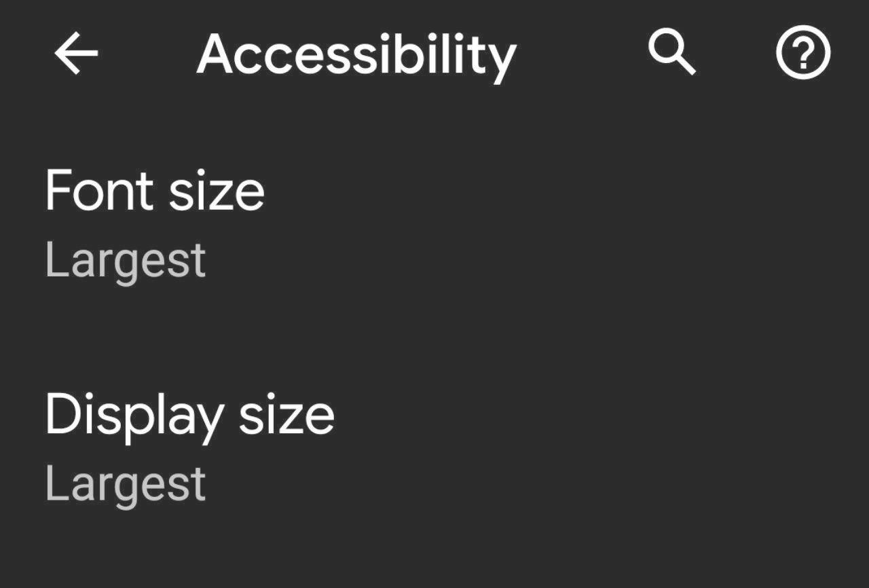
Task: Tap Largest under Display size
Action: click(x=125, y=482)
